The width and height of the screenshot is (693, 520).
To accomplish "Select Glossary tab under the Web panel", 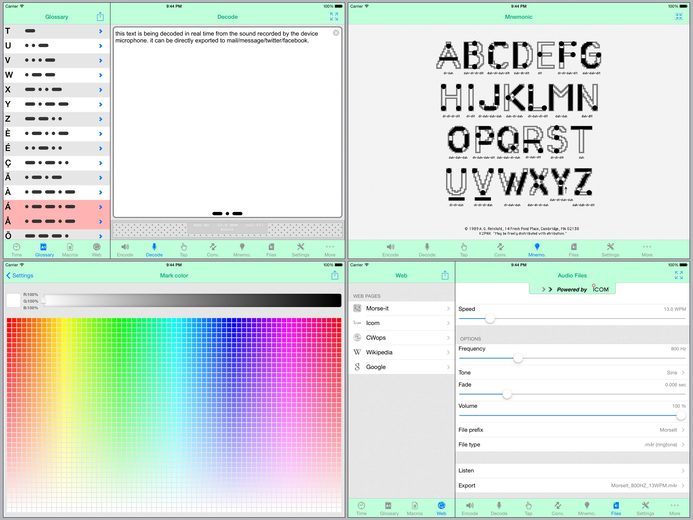I will (x=389, y=508).
